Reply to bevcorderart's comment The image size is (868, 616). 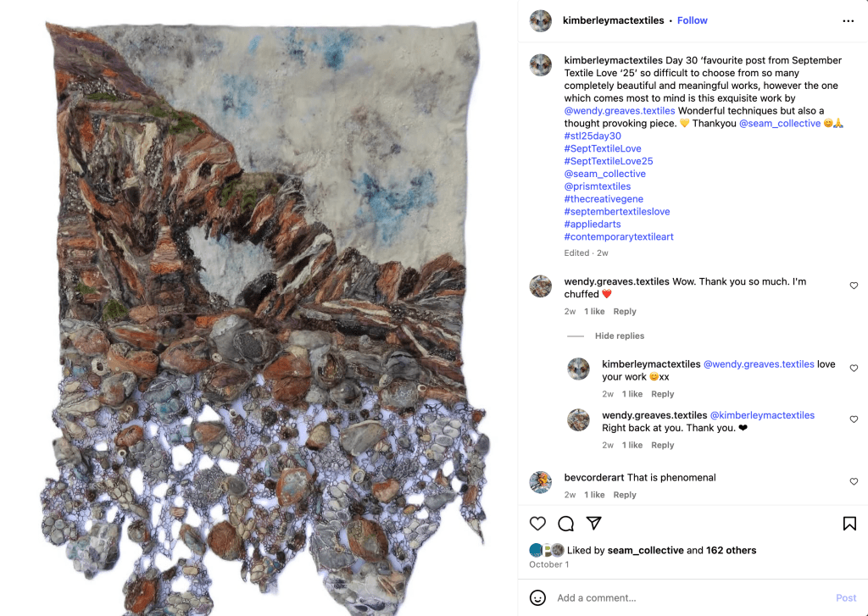point(625,495)
